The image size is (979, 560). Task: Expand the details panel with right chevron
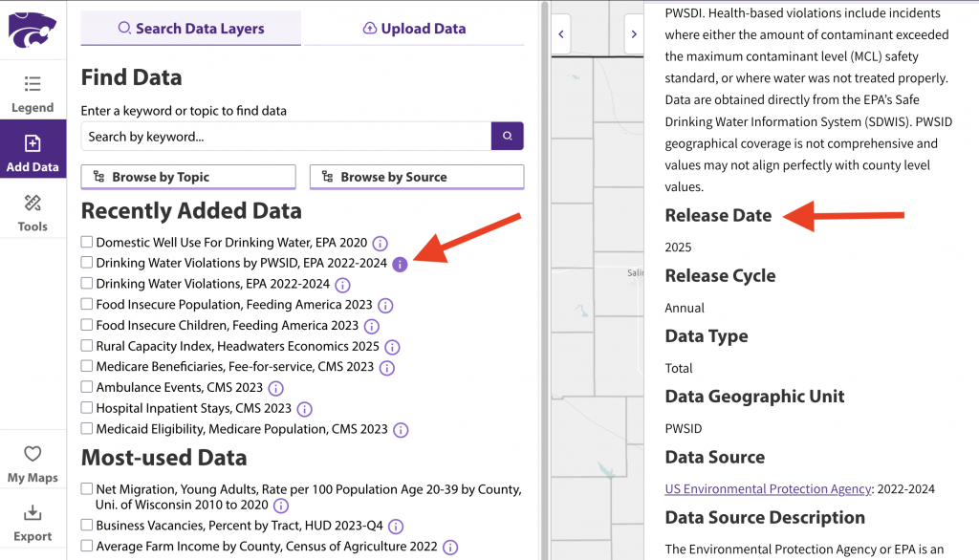pos(634,33)
